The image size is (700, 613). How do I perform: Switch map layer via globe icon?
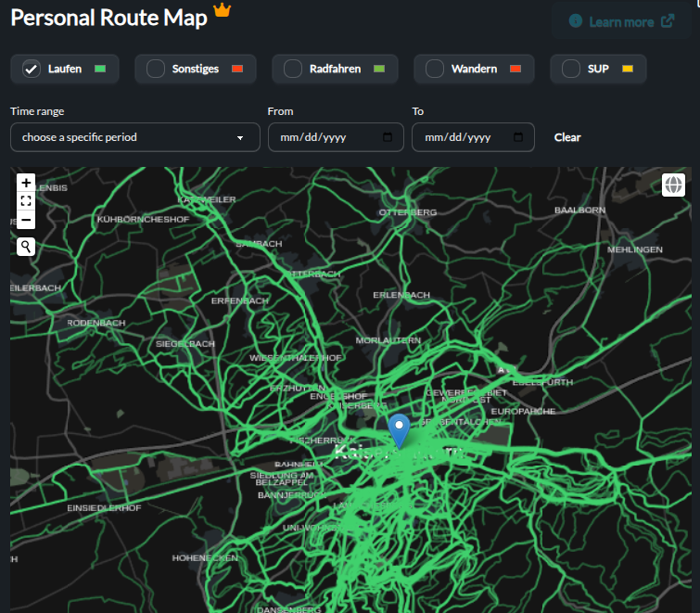(x=673, y=185)
